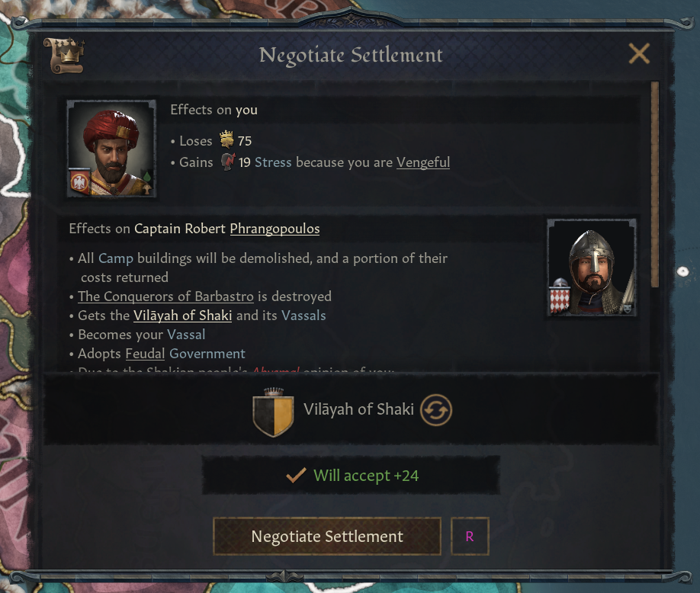This screenshot has height=593, width=700.
Task: Click the Feudal government link
Action: point(146,354)
